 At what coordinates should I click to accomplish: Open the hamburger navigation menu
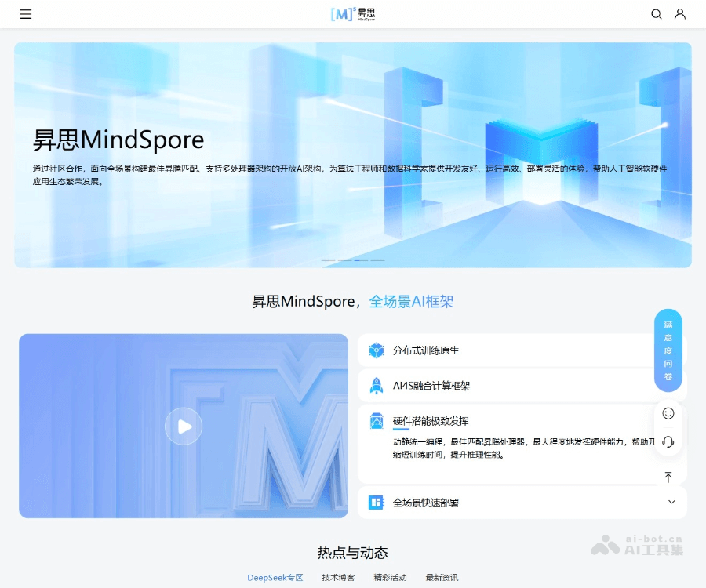tap(26, 14)
